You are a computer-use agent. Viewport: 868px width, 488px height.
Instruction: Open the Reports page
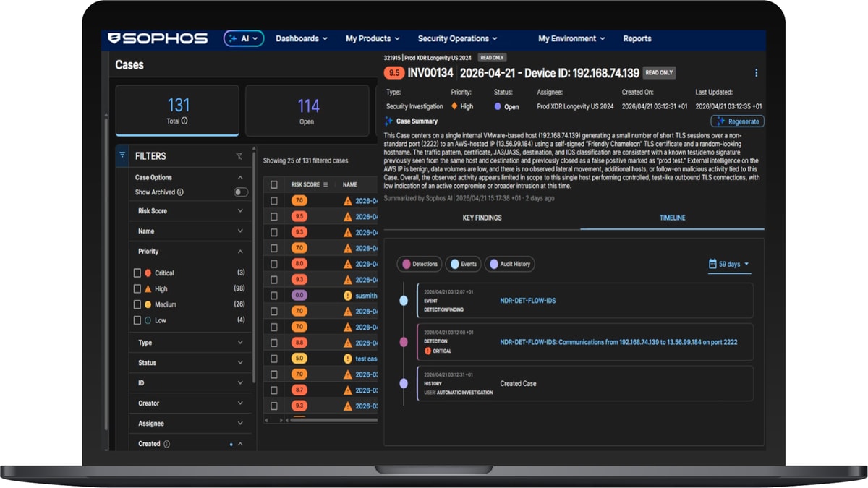tap(637, 39)
